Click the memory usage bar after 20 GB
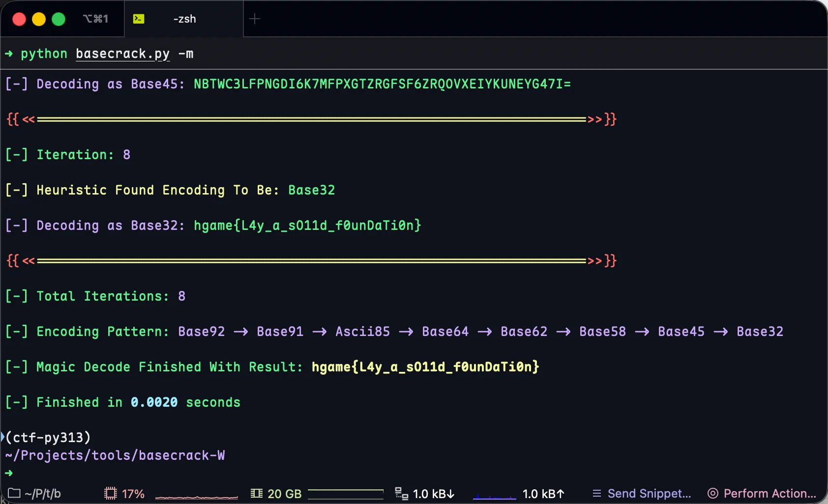This screenshot has width=828, height=504. [346, 494]
